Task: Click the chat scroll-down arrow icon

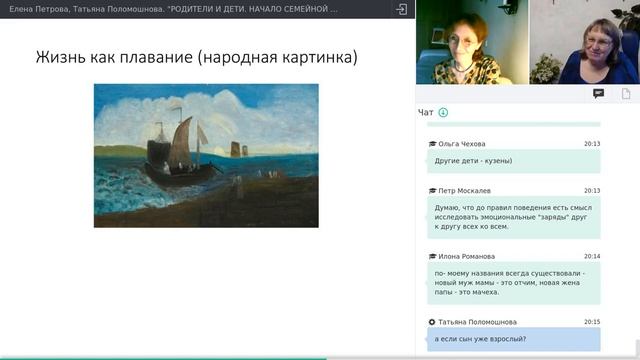Action: click(x=443, y=112)
